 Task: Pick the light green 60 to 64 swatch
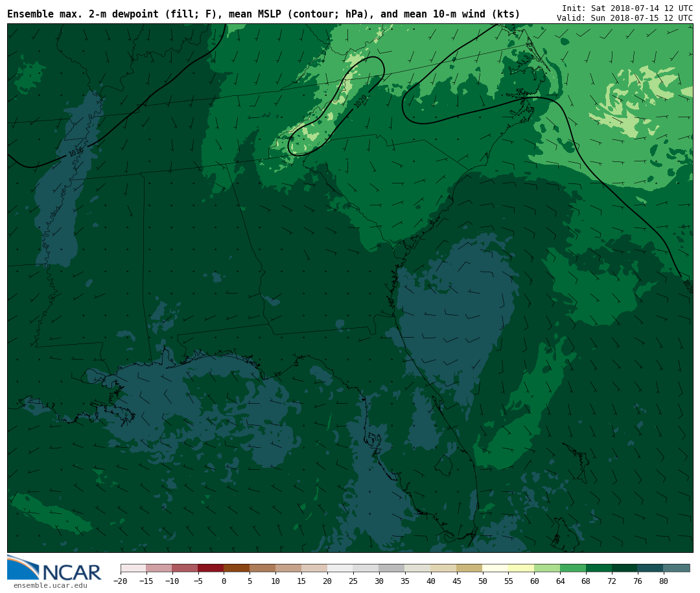tap(547, 568)
